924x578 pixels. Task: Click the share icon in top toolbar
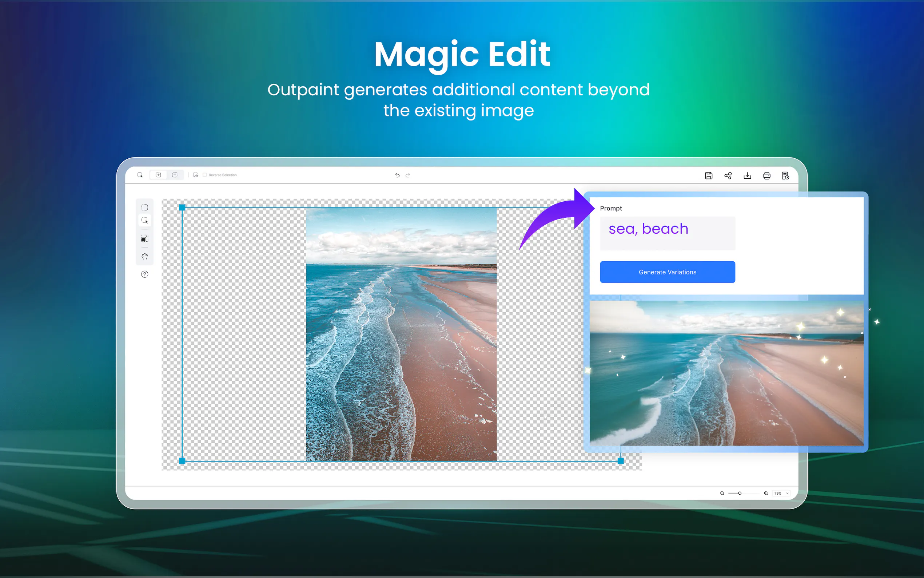(728, 175)
